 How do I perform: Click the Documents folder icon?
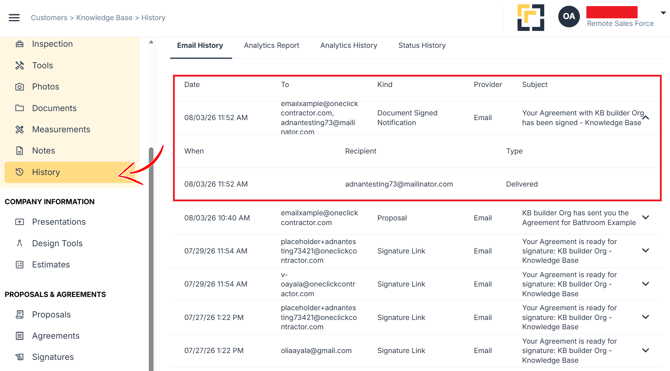coord(20,108)
